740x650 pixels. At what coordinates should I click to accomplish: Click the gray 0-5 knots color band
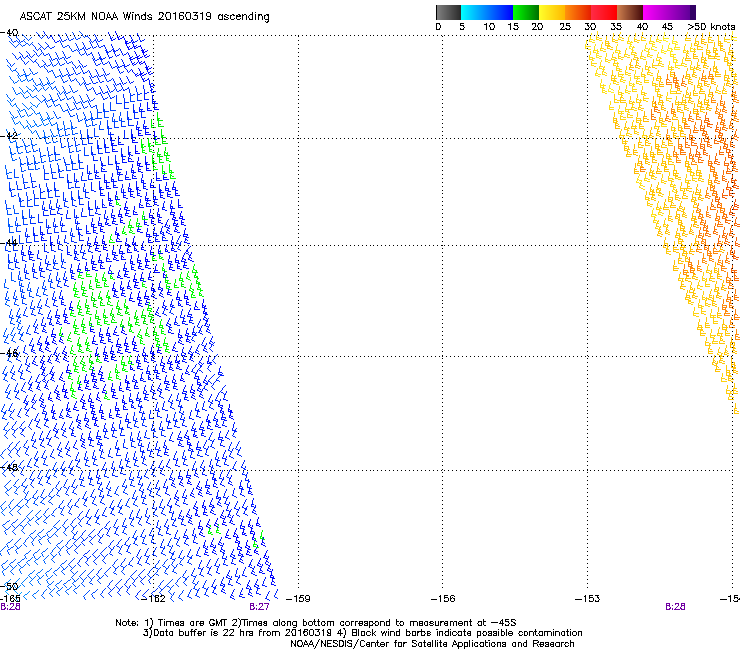tap(449, 12)
